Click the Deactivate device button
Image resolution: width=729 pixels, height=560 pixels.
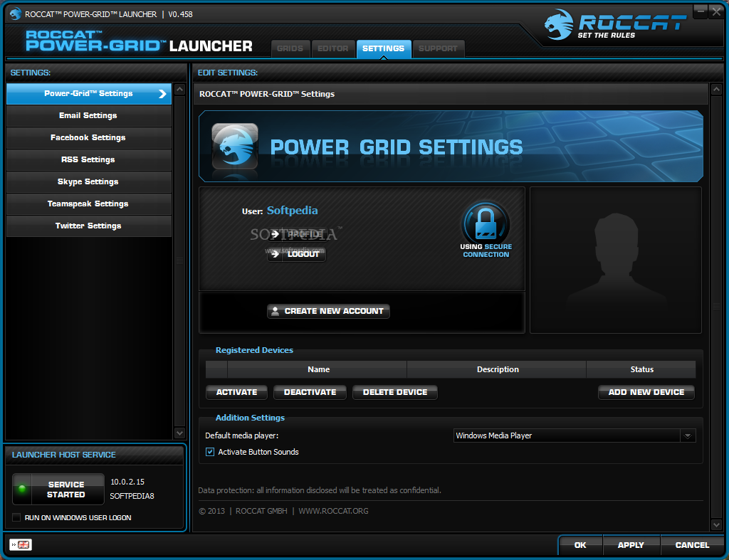[x=310, y=392]
